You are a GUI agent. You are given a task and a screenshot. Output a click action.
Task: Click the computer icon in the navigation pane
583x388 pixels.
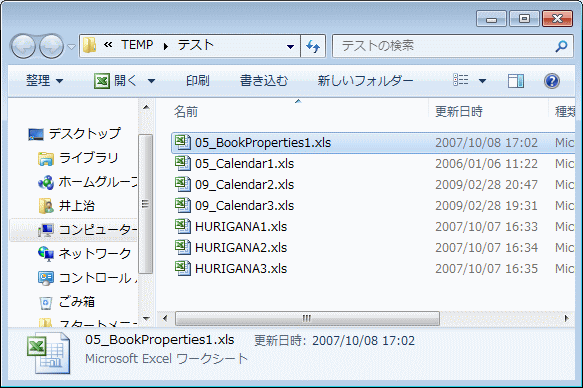tap(46, 230)
